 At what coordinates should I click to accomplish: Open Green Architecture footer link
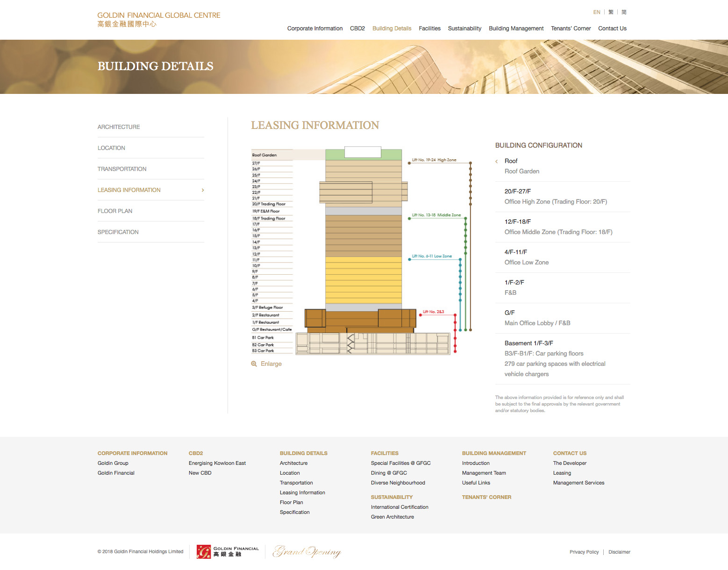point(393,517)
